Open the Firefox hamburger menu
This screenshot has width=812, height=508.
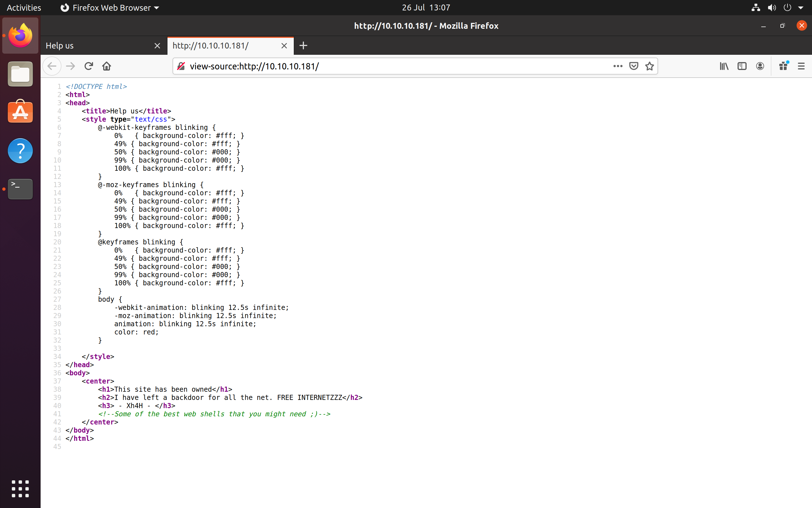click(x=801, y=66)
